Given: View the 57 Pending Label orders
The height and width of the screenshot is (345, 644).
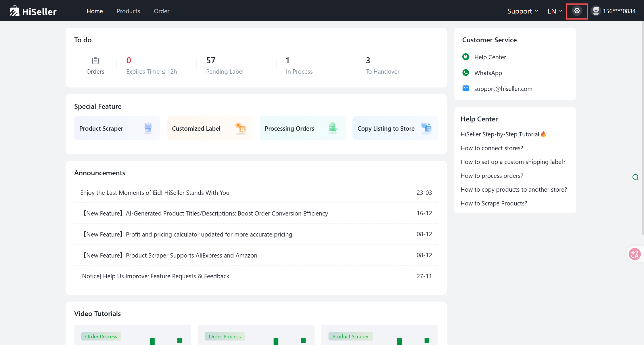Looking at the screenshot, I should click(x=225, y=66).
